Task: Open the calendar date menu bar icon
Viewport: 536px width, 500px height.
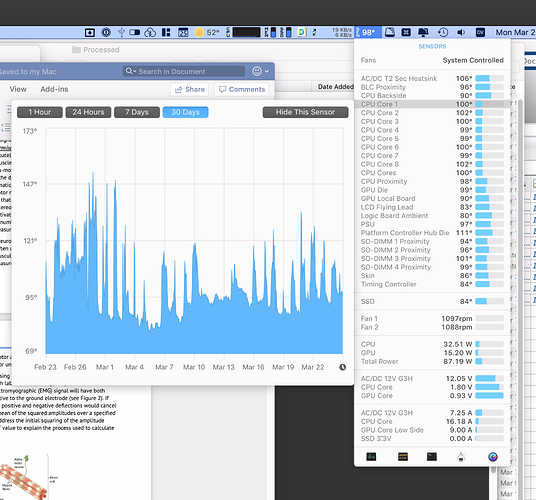Action: [x=183, y=32]
